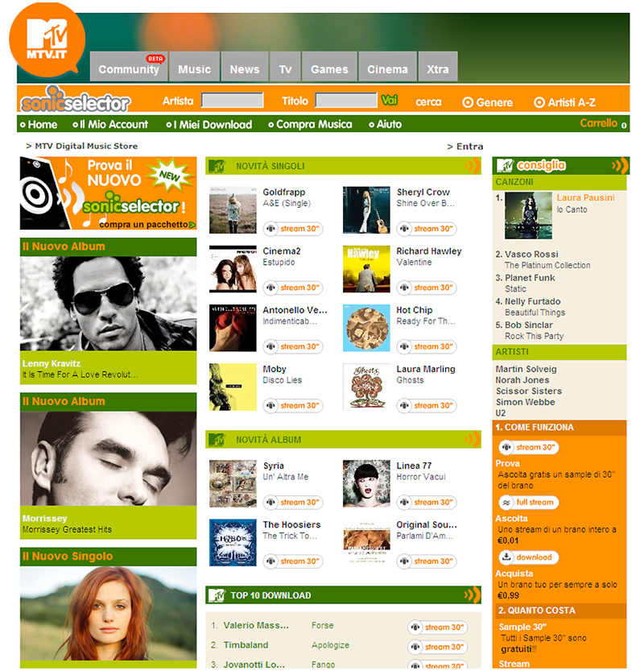Stream the Hot Chip single preview

coord(427,346)
